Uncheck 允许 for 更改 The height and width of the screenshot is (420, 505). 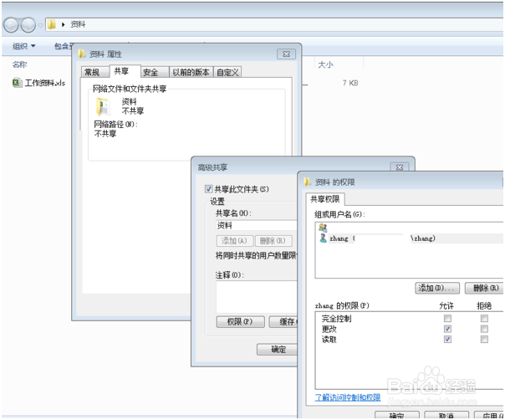click(x=447, y=329)
